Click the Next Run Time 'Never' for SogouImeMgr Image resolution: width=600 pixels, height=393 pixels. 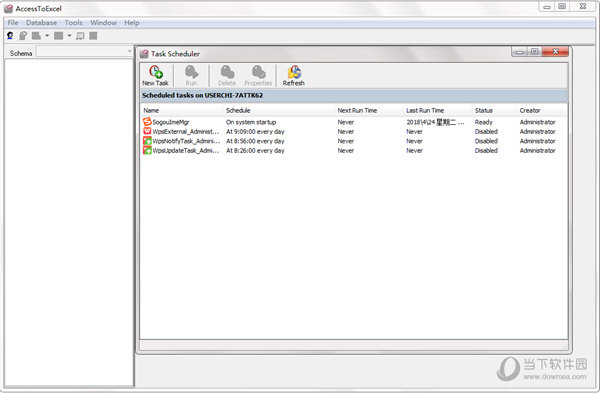click(346, 122)
